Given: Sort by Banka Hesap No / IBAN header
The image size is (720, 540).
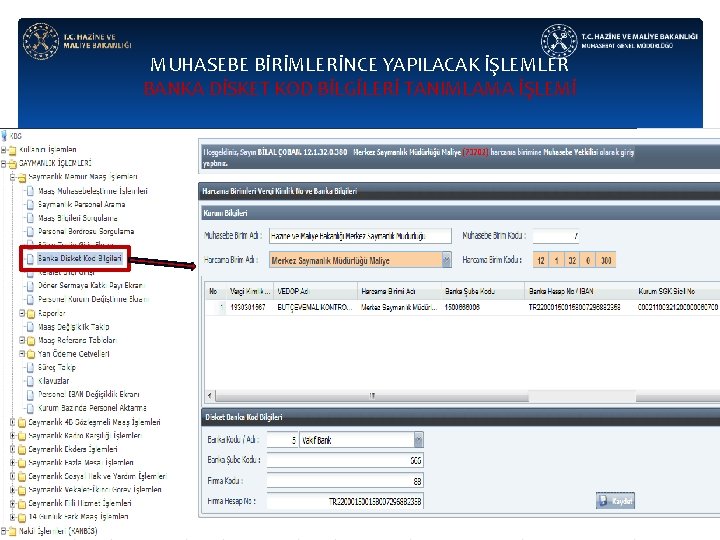Looking at the screenshot, I should (x=579, y=291).
